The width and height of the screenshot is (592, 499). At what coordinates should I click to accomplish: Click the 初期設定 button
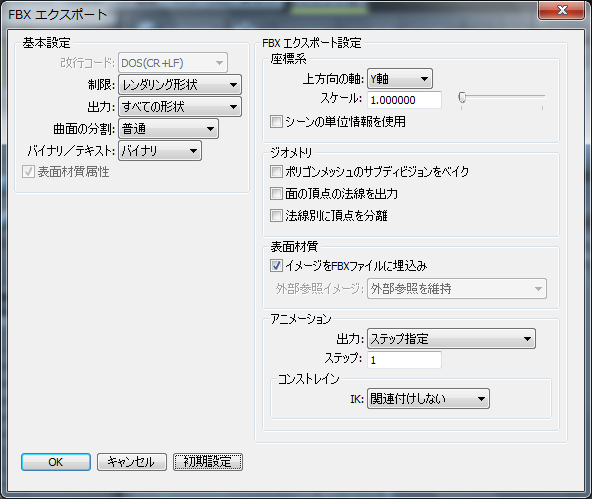pos(208,462)
